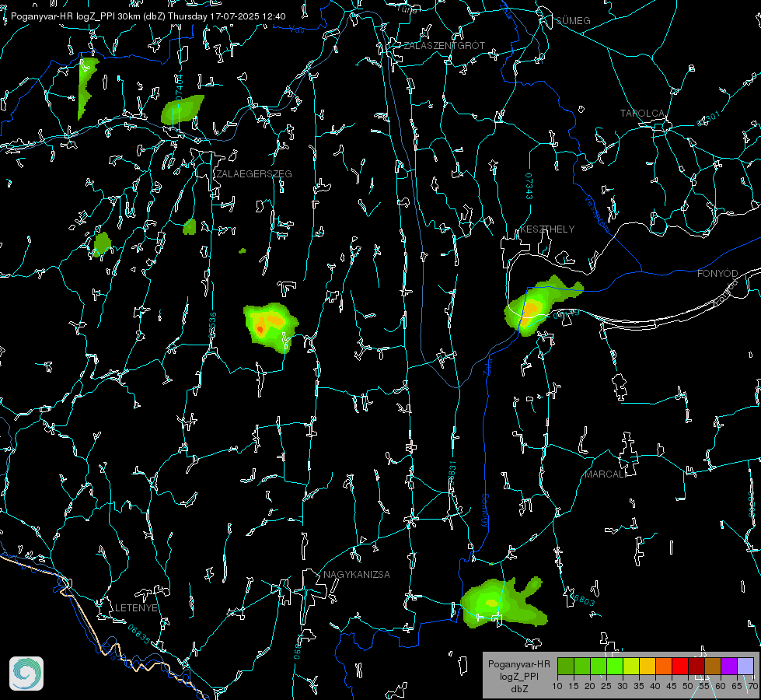Viewport: 761px width, 700px height.
Task: Click the Zala river label
Action: coord(488,366)
